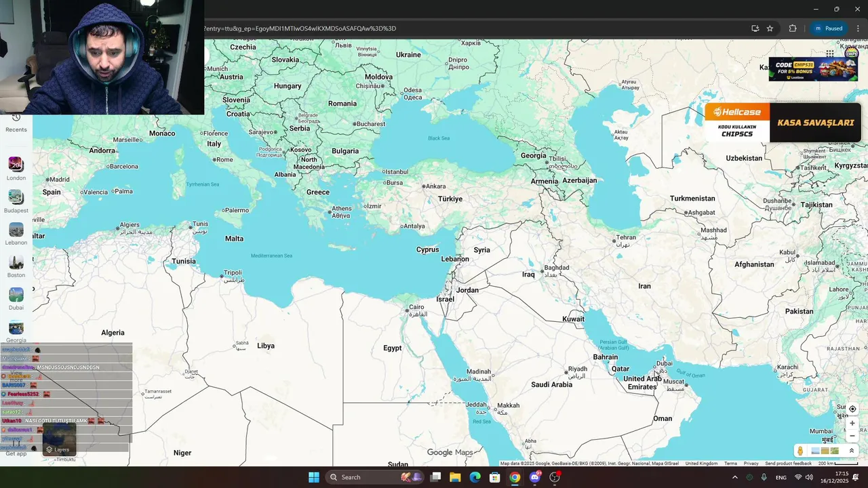
Task: Open the Windows Start button
Action: pos(314,477)
